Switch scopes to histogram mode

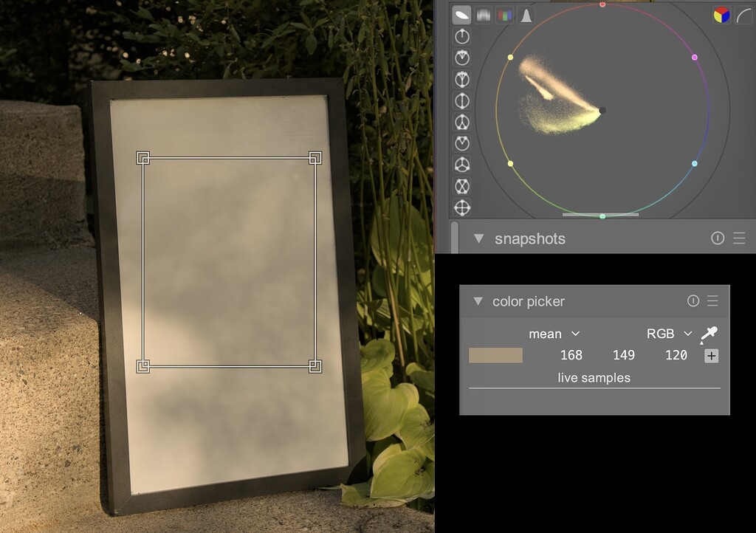pos(526,14)
